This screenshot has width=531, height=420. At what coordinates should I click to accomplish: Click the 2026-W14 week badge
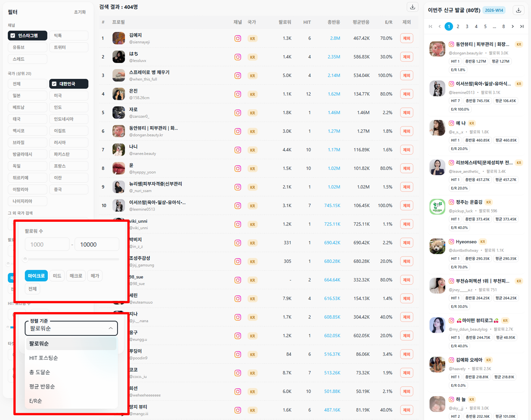(x=494, y=10)
